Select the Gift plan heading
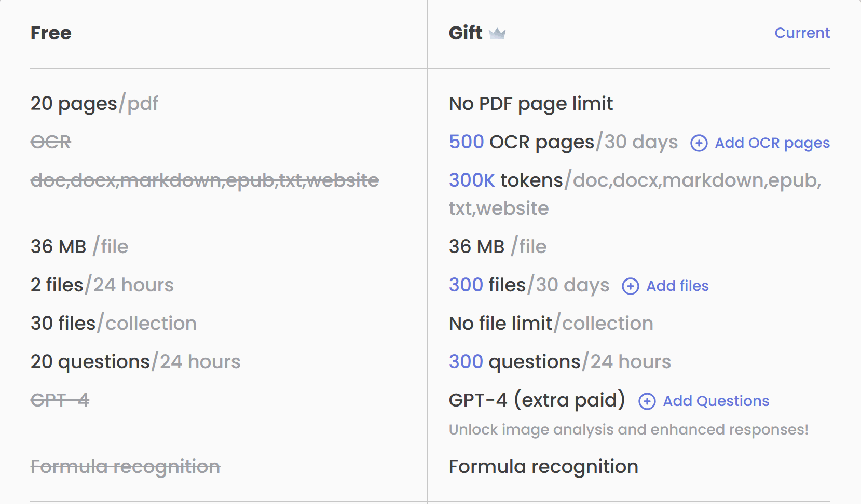Image resolution: width=861 pixels, height=504 pixels. [x=465, y=33]
